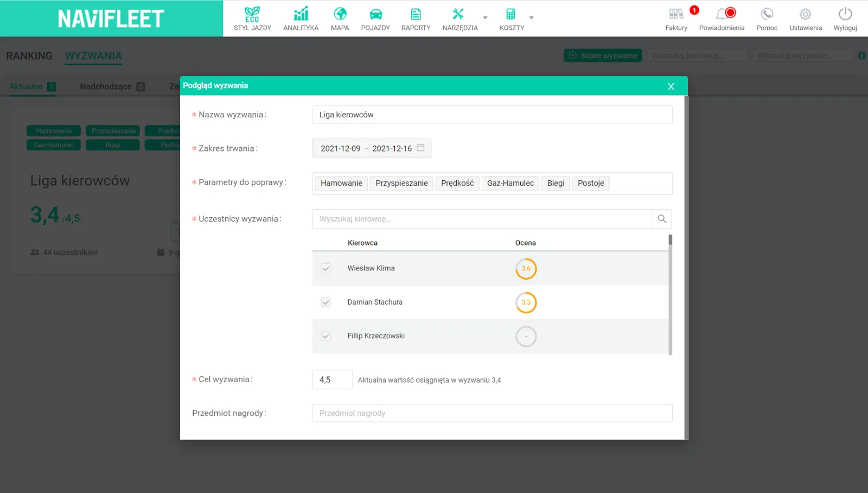
Task: Toggle checkbox for Wiesław Klima
Action: click(326, 268)
